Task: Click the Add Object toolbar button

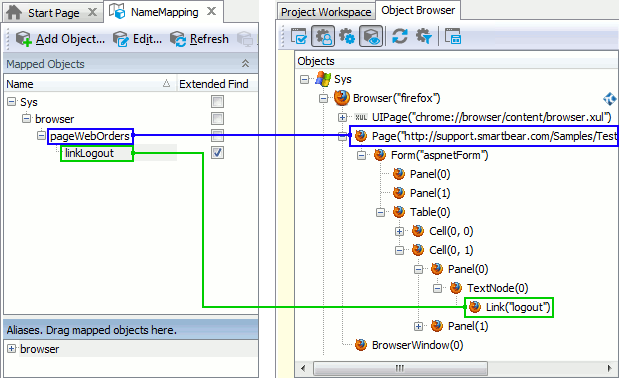Action: [60, 39]
